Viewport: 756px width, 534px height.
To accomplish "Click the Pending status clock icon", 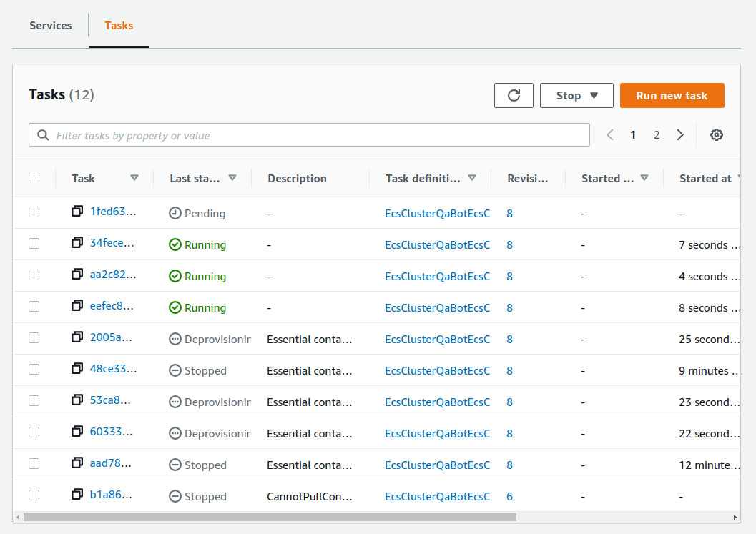I will pyautogui.click(x=174, y=212).
